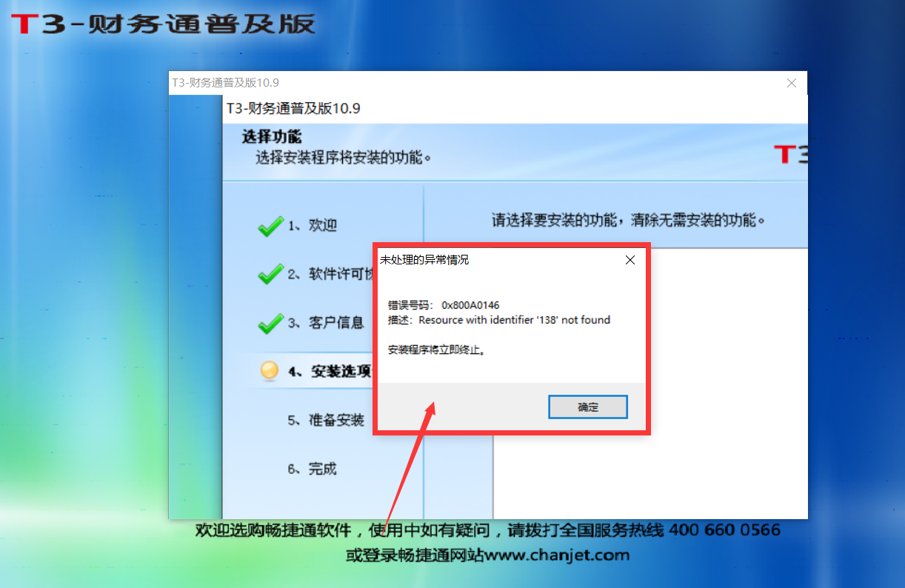
Task: Click the service hotline 400 660 0566
Action: pyautogui.click(x=724, y=530)
